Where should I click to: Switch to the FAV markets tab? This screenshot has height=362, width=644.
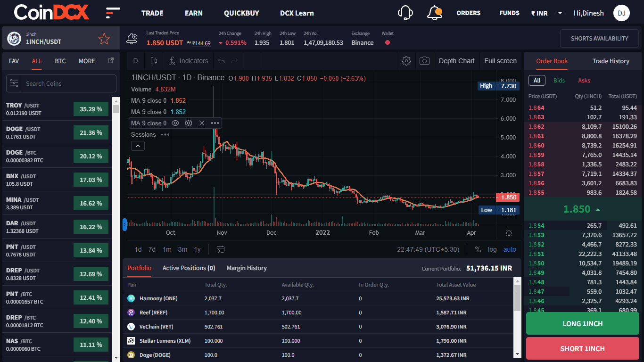[x=14, y=61]
